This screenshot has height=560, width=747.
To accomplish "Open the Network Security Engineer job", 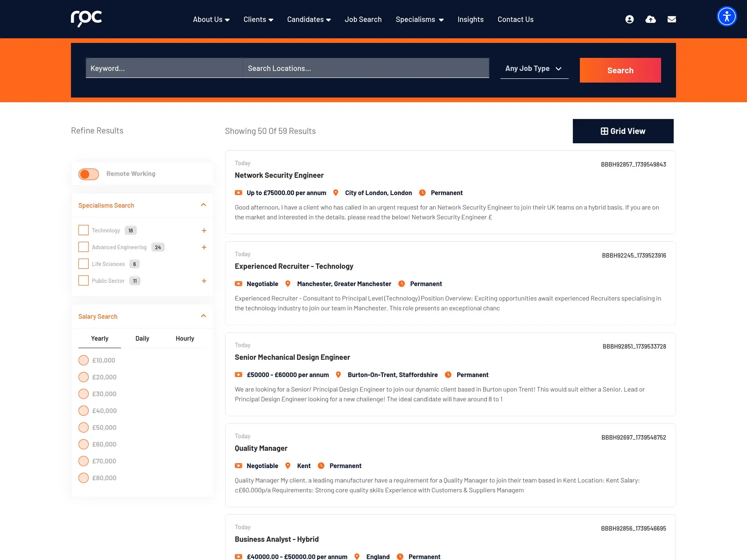I will pos(279,175).
